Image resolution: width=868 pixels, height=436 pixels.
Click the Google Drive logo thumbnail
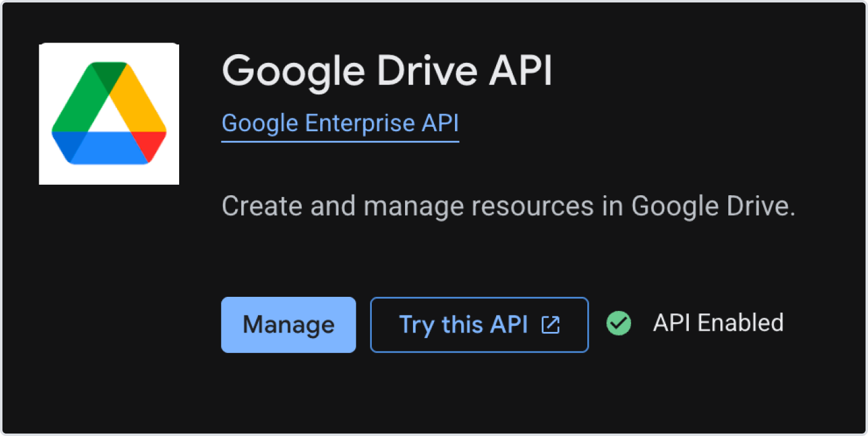pos(109,114)
